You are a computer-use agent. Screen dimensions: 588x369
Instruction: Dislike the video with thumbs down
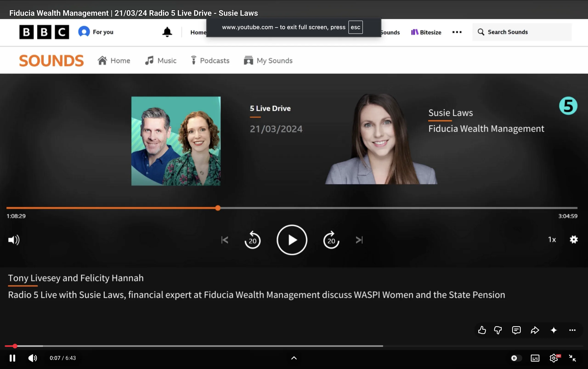tap(498, 330)
